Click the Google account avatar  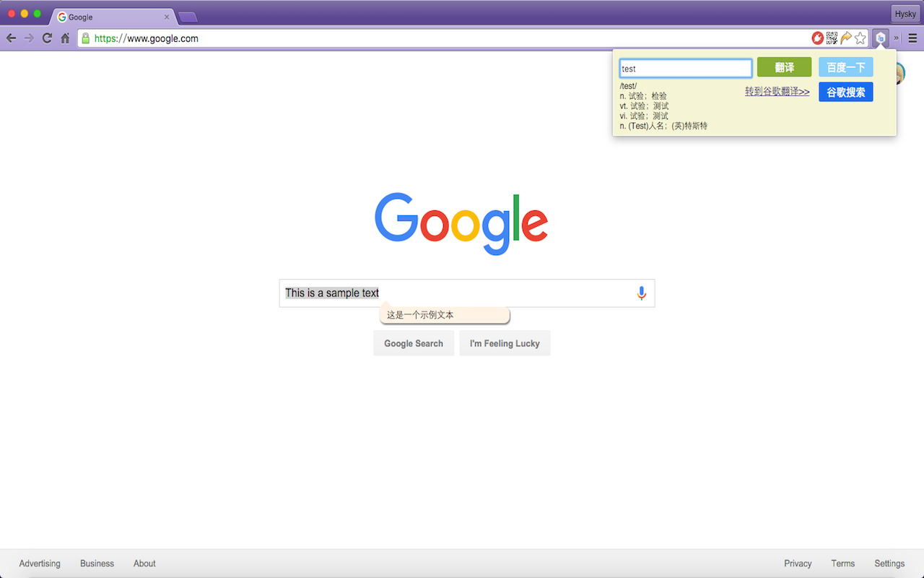pyautogui.click(x=901, y=73)
